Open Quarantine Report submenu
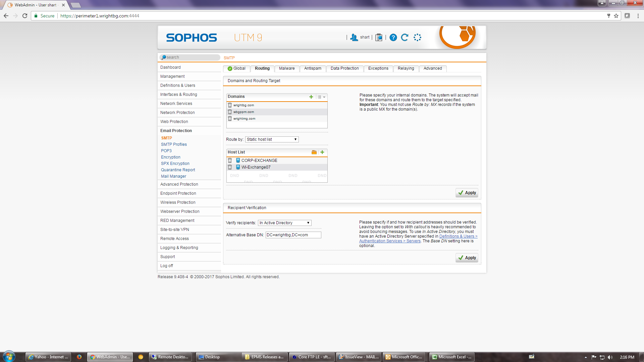 [x=178, y=170]
